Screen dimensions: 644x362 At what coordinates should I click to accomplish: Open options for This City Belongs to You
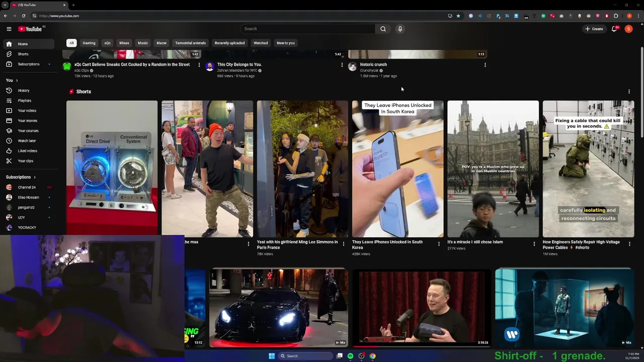[x=342, y=65]
